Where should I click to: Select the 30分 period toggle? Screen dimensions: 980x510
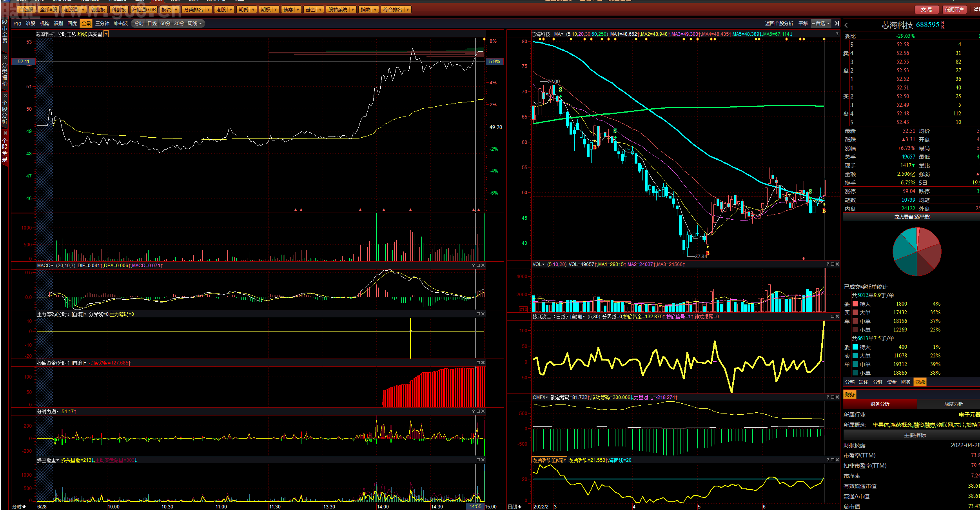point(179,24)
